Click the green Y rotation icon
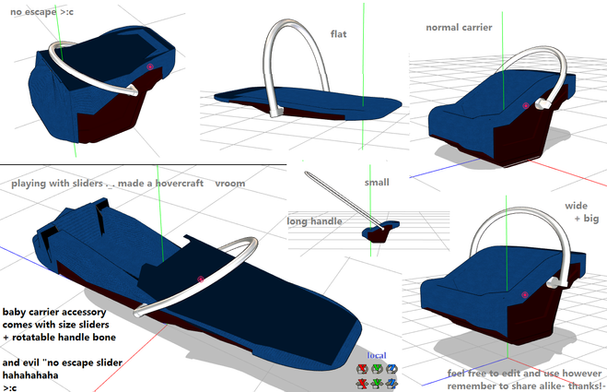607x392 pixels. pos(377,369)
